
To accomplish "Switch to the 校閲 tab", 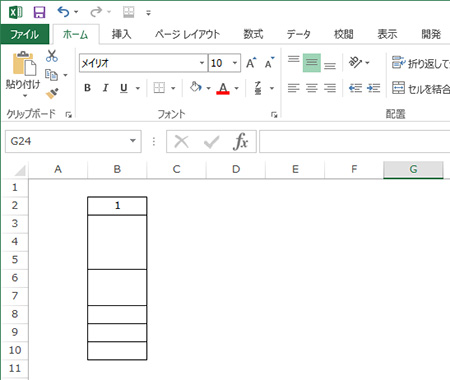I will point(344,34).
